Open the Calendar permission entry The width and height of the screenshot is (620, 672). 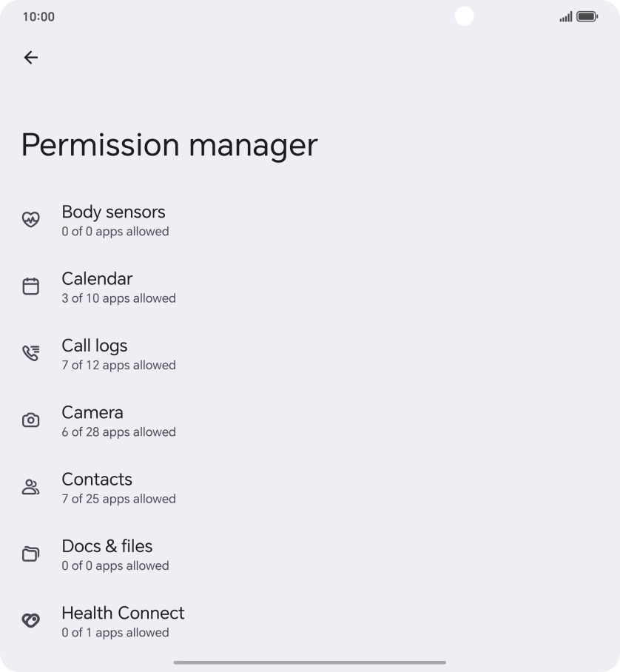point(97,279)
